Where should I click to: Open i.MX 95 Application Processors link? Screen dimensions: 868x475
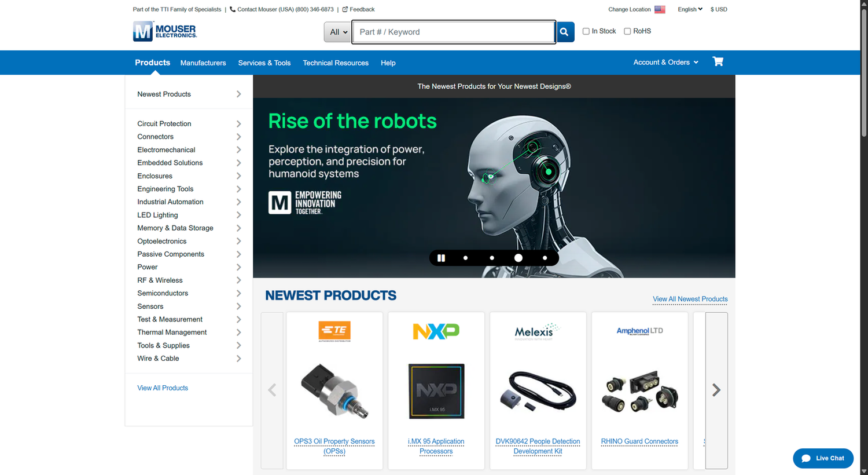pos(436,446)
